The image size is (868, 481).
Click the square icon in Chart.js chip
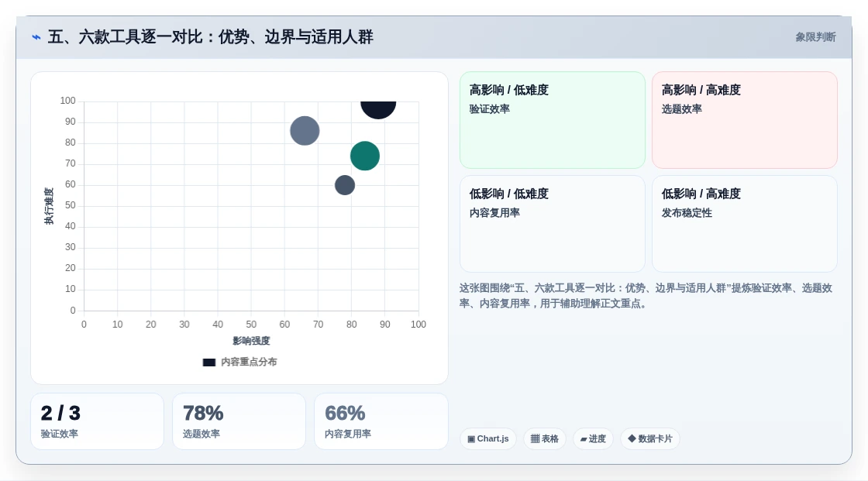click(471, 439)
